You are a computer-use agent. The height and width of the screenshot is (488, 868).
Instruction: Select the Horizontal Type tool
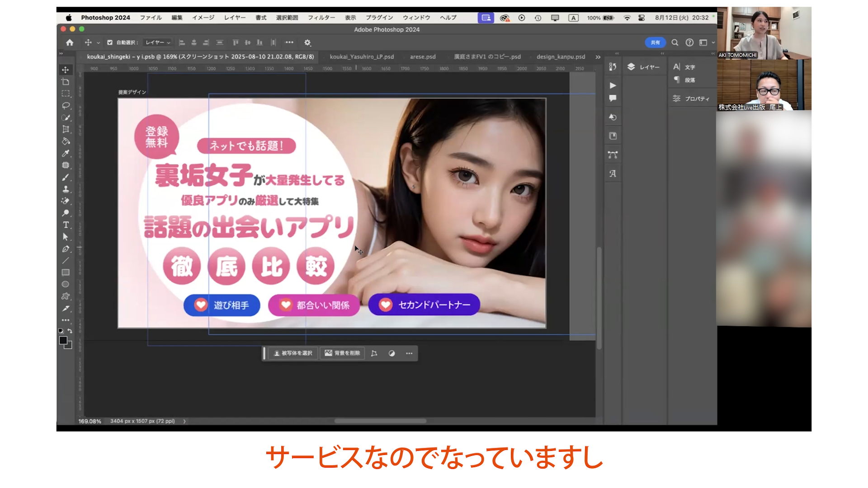pyautogui.click(x=66, y=225)
